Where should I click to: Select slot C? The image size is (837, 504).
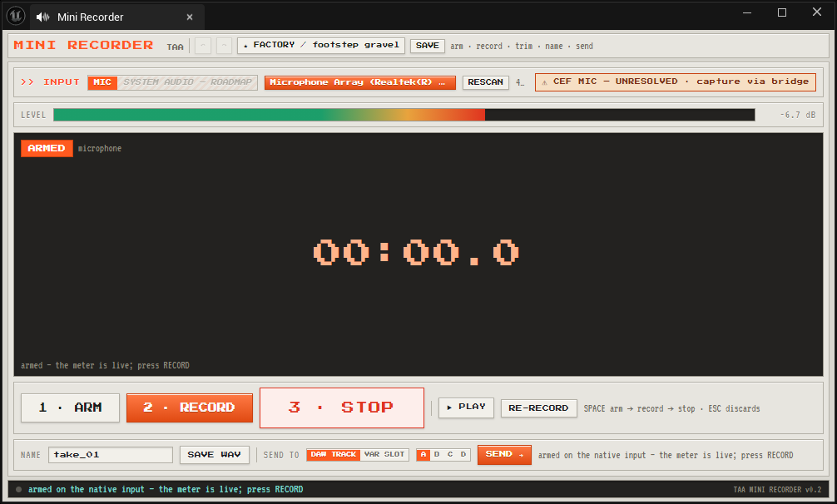click(x=450, y=455)
